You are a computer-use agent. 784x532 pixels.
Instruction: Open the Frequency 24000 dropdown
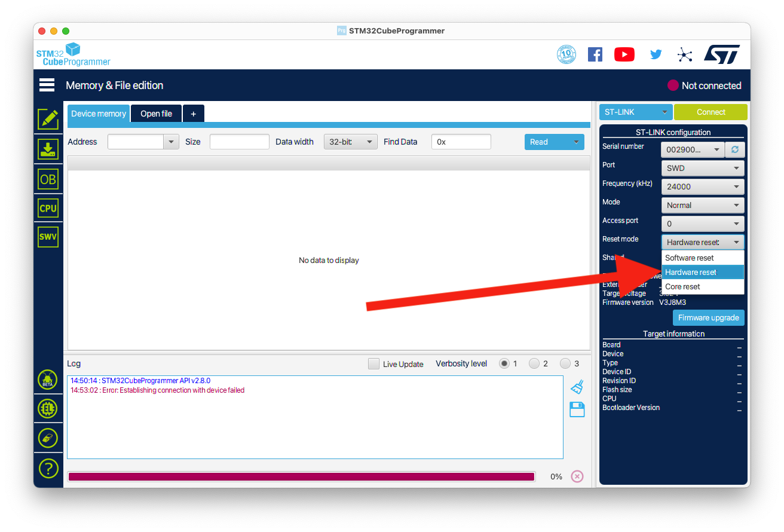[703, 186]
